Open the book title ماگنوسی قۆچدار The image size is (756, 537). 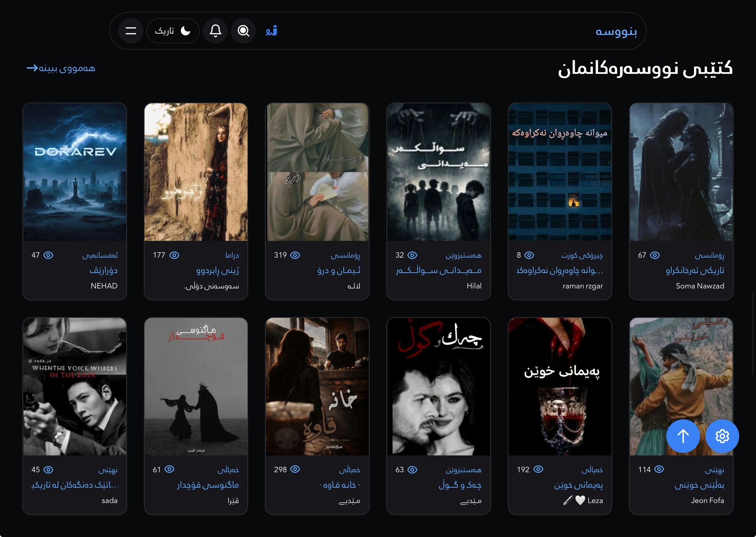coord(208,485)
